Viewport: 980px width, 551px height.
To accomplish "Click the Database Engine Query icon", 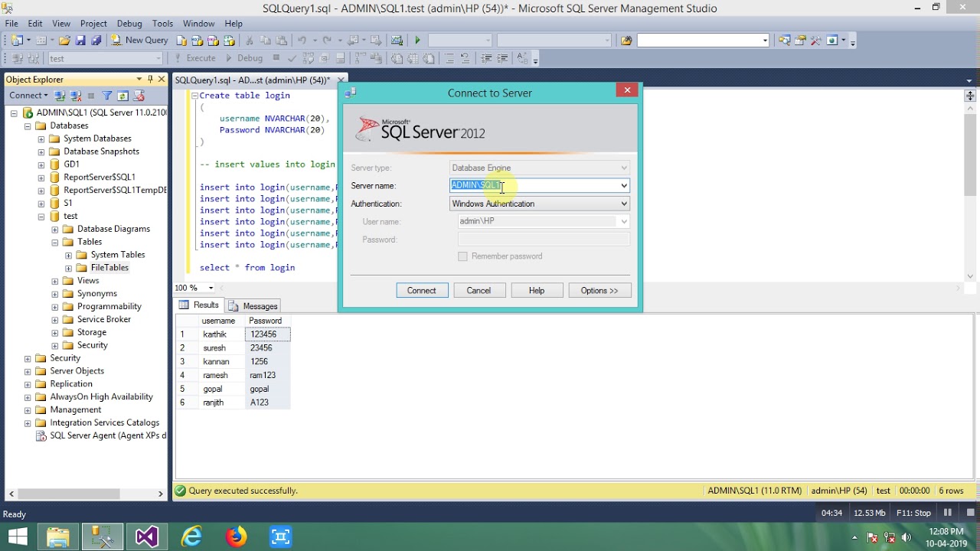I will [181, 41].
